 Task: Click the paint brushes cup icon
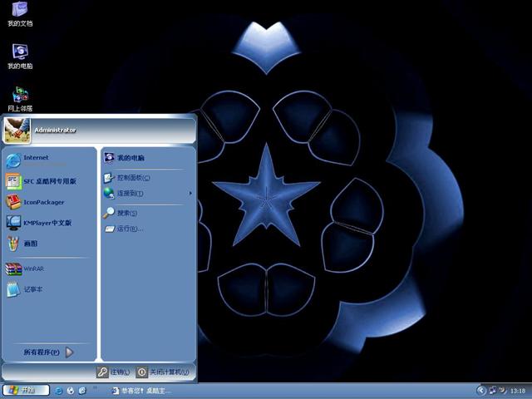pos(13,244)
